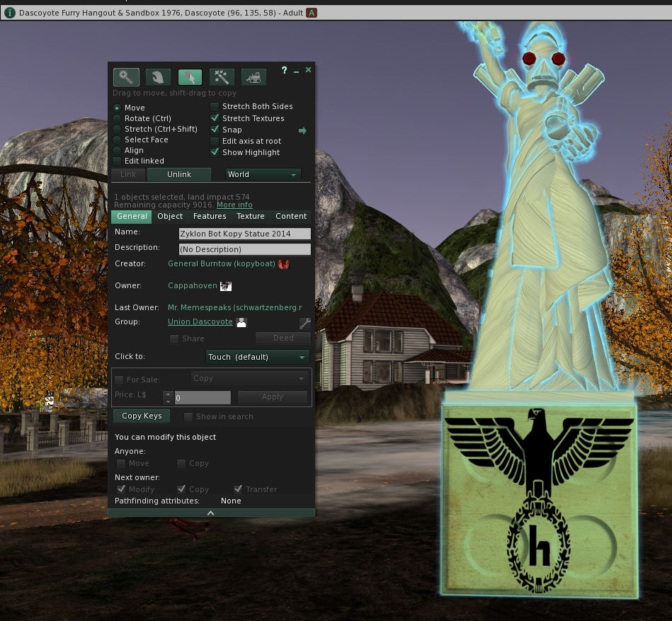The image size is (672, 621).
Task: Increase price with stepper up arrow
Action: point(168,394)
